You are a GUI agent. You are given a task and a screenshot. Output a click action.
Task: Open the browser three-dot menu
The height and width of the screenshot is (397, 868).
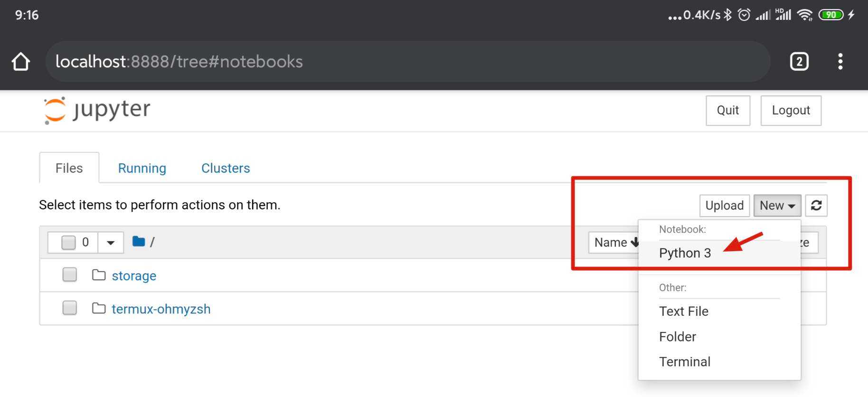[840, 62]
